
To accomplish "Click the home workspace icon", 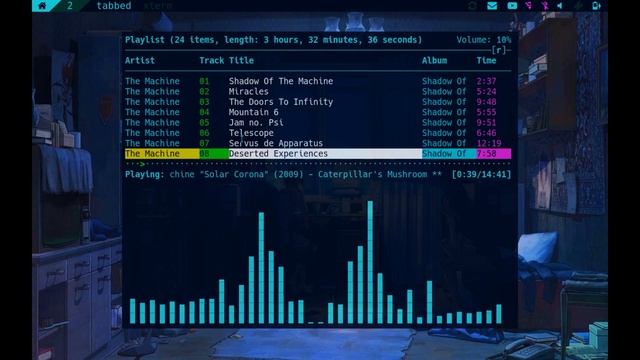I will tap(42, 6).
